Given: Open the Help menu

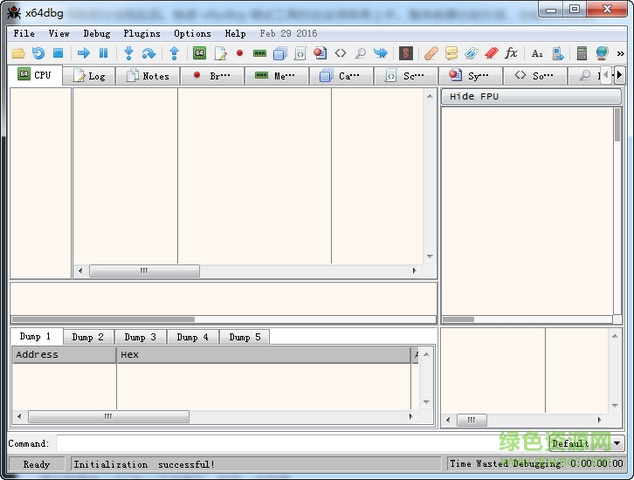Looking at the screenshot, I should (235, 34).
